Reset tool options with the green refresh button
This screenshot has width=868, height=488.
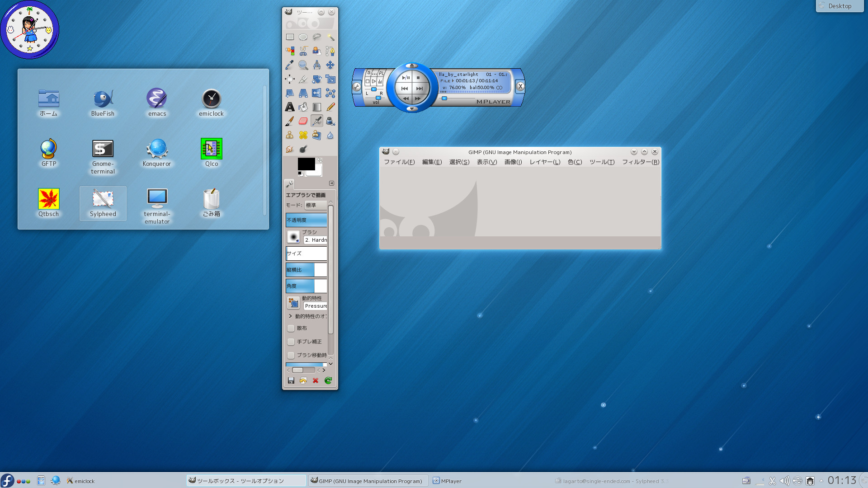(x=328, y=381)
